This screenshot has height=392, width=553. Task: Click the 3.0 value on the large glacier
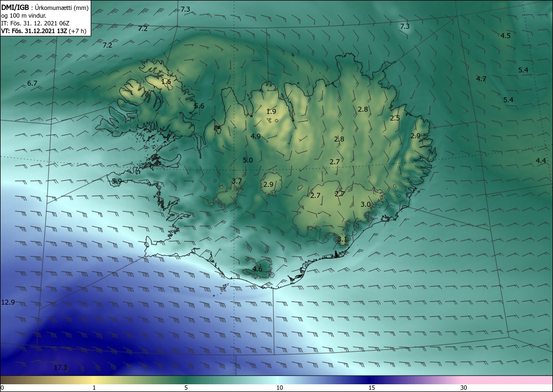coord(366,205)
